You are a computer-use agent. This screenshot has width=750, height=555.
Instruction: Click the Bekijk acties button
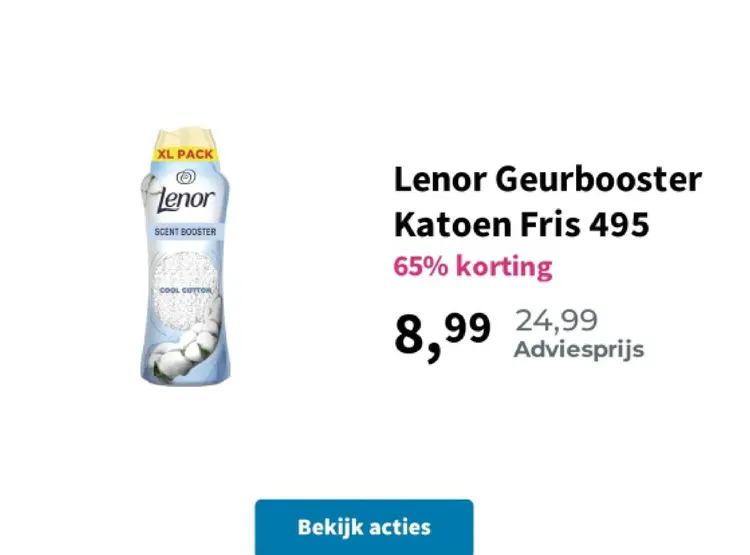pos(364,527)
